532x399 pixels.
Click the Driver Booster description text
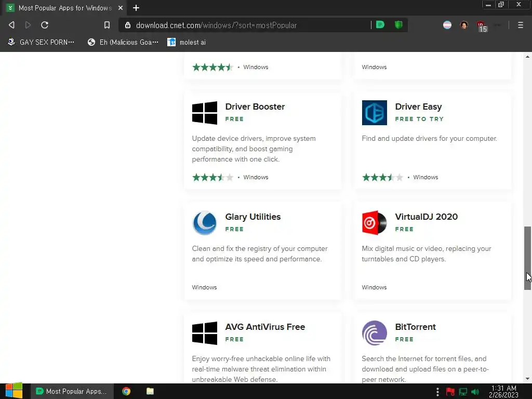click(254, 149)
